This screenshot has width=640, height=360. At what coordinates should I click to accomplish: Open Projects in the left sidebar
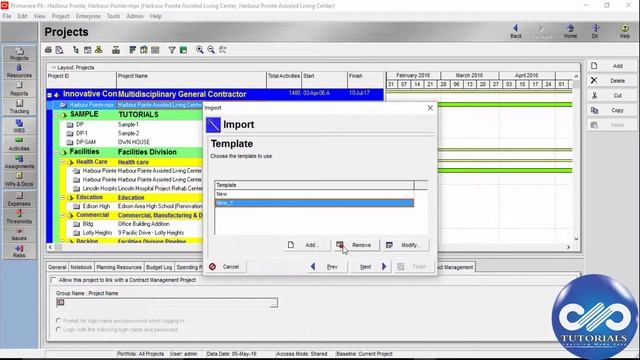tap(19, 53)
